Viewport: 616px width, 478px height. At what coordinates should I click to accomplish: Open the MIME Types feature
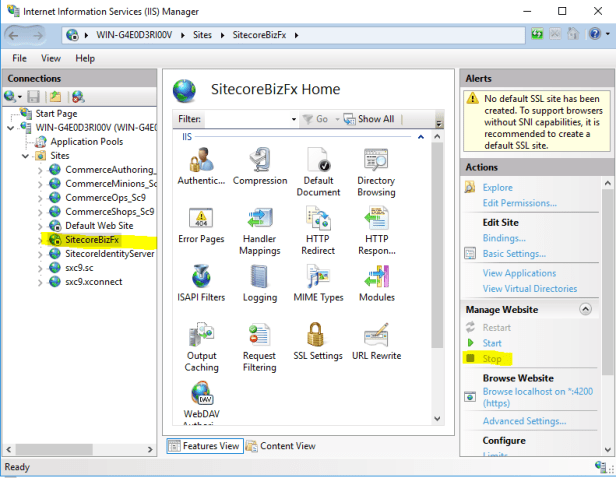tap(319, 278)
